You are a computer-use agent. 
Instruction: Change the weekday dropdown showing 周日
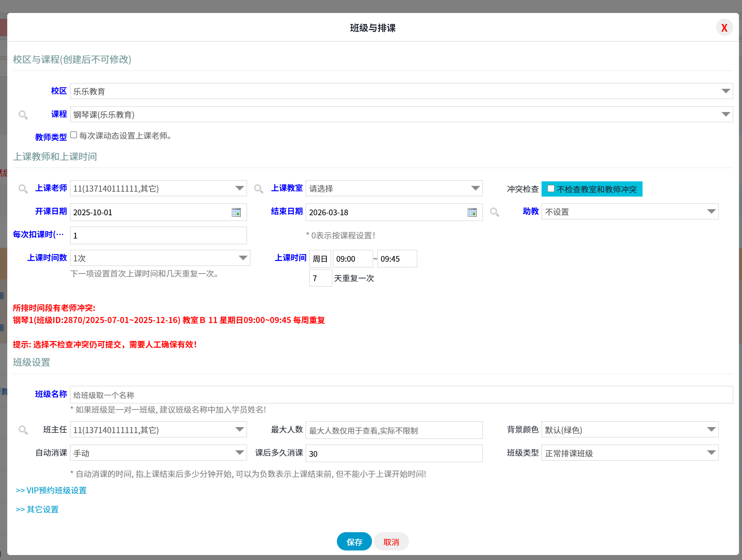tap(321, 259)
